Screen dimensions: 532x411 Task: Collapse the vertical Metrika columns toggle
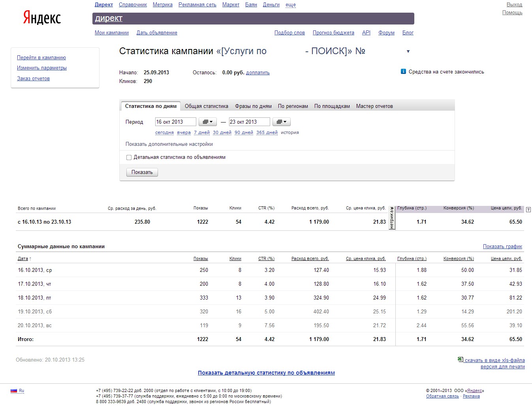pos(392,218)
